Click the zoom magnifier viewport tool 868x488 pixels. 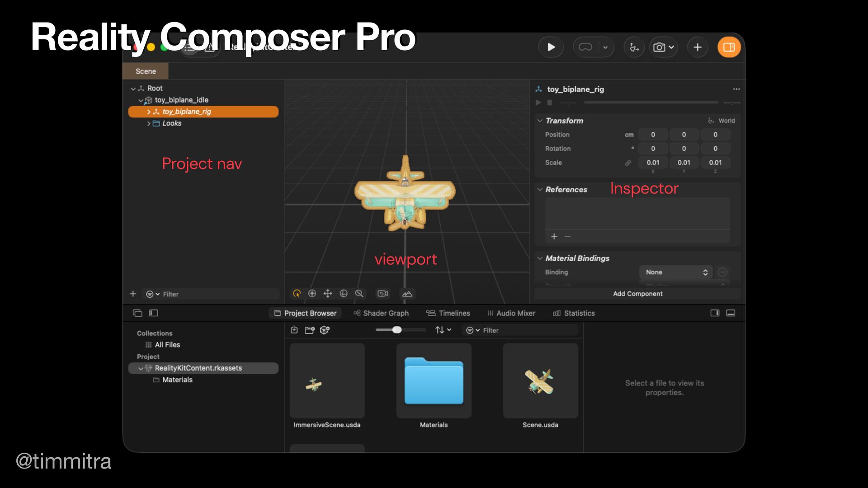[x=359, y=294]
